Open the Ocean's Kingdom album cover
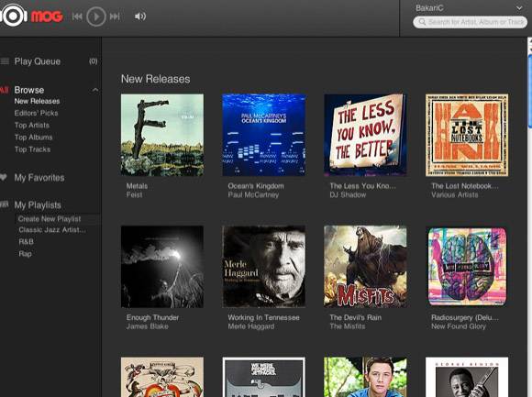The image size is (532, 397). point(263,135)
